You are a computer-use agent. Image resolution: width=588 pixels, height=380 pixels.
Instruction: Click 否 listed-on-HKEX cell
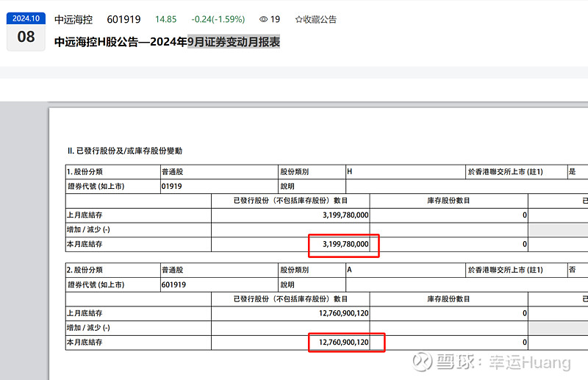point(578,270)
